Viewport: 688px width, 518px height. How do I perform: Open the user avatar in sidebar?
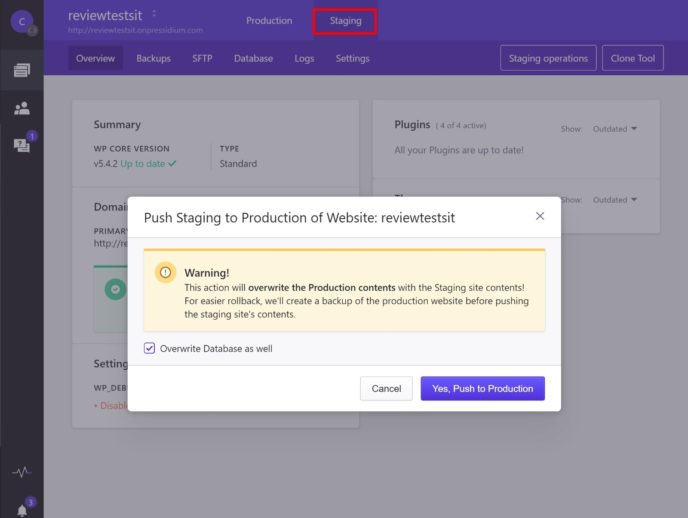pyautogui.click(x=22, y=21)
